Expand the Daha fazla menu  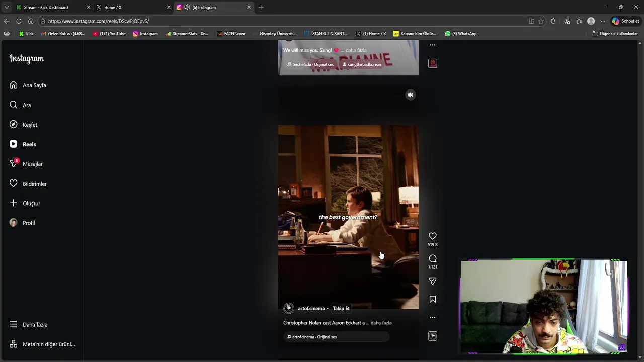pyautogui.click(x=28, y=325)
